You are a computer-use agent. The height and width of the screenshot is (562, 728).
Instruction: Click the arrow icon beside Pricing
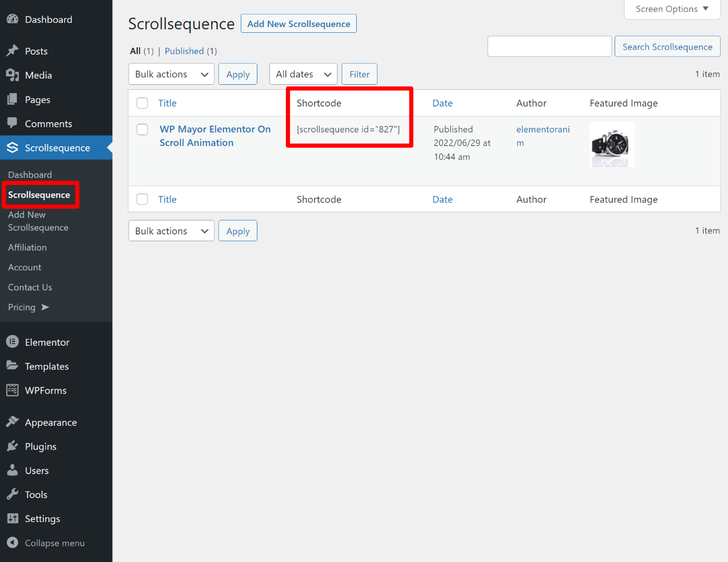click(x=45, y=307)
